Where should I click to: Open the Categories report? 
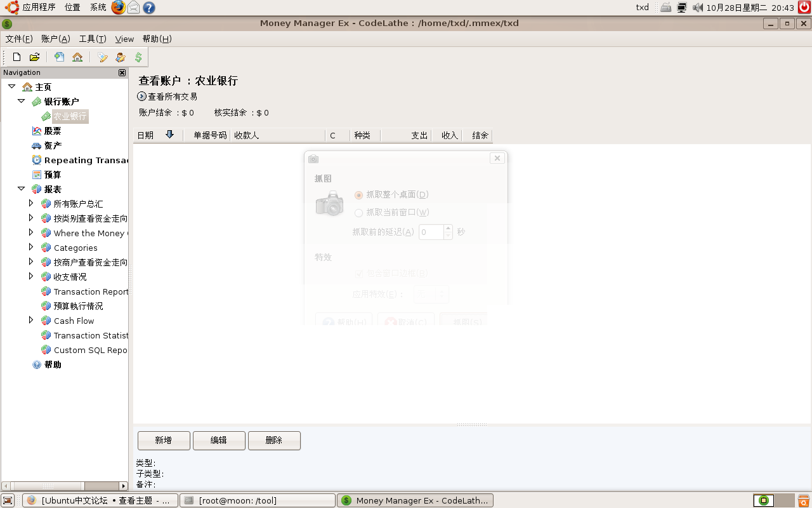75,248
